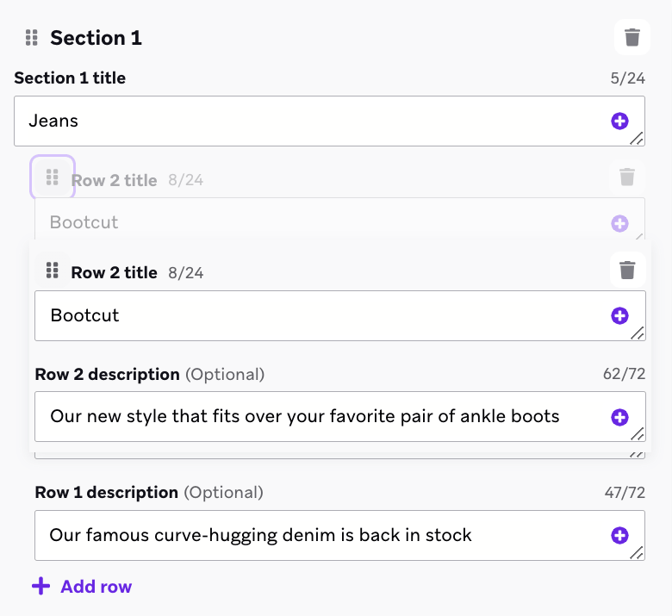Viewport: 672px width, 616px height.
Task: Click the resize handle of the Jeans field
Action: [637, 138]
